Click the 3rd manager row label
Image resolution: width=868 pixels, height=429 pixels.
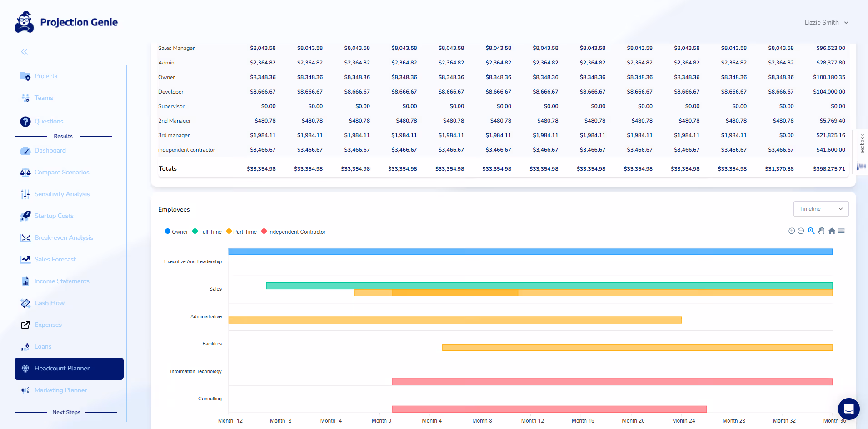point(174,135)
